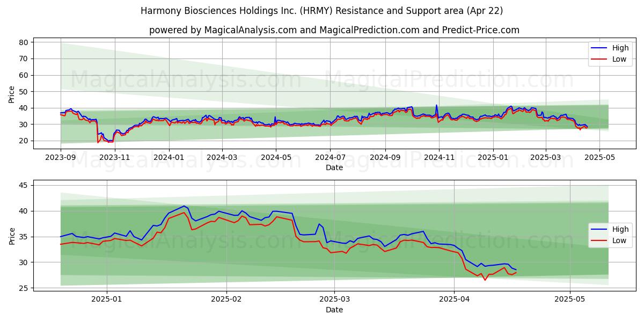The width and height of the screenshot is (644, 322).
Task: Click the '80' price tick on top chart
Action: pyautogui.click(x=24, y=42)
